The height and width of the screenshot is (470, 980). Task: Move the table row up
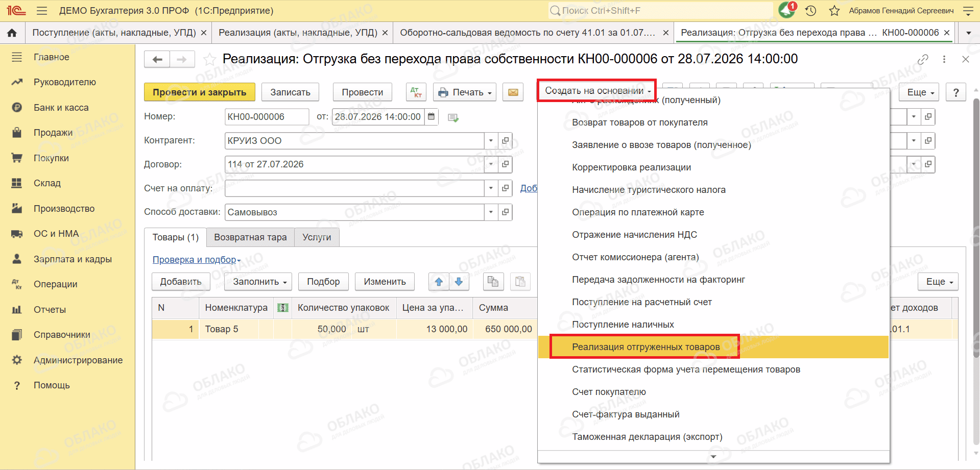pyautogui.click(x=439, y=282)
